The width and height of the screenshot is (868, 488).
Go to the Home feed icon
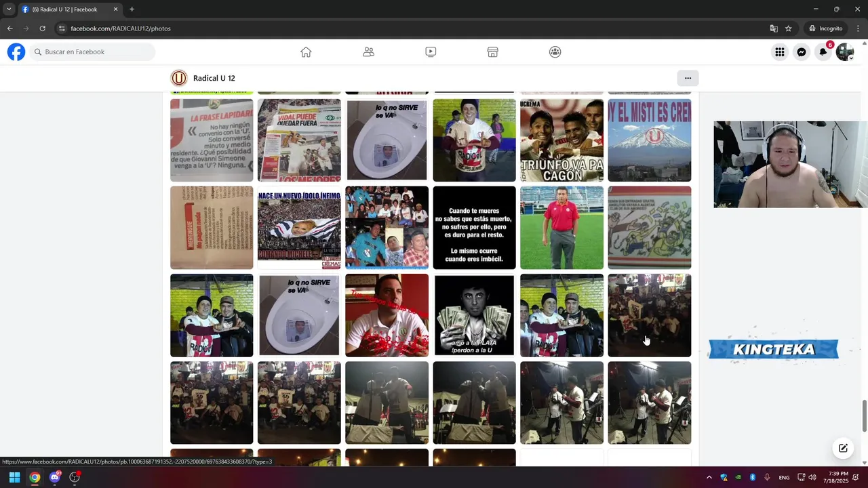coord(306,52)
